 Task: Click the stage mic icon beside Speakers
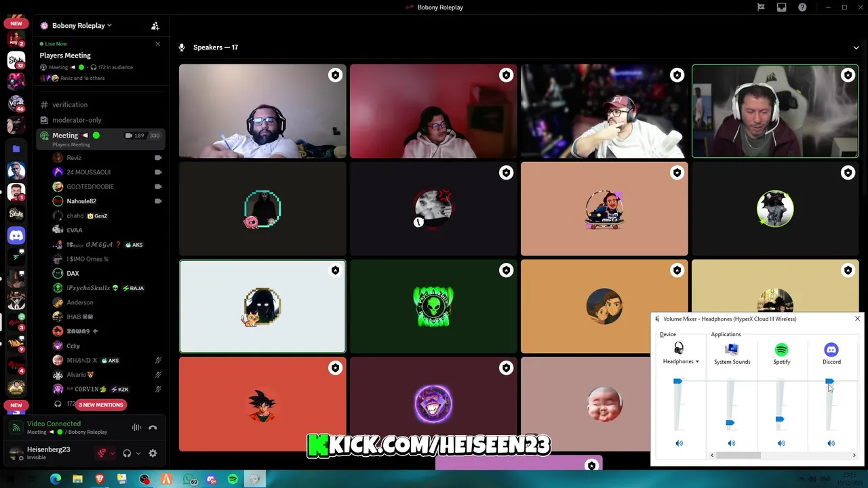pos(182,47)
